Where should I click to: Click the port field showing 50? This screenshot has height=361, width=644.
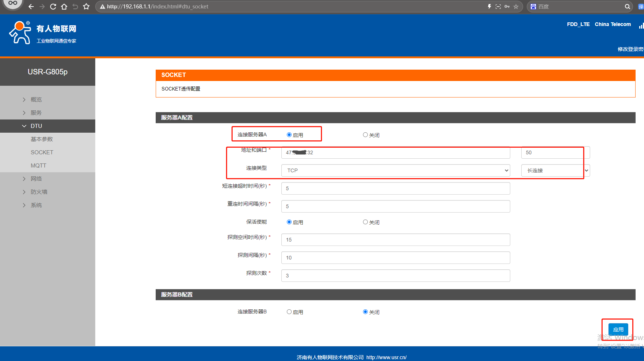coord(555,152)
